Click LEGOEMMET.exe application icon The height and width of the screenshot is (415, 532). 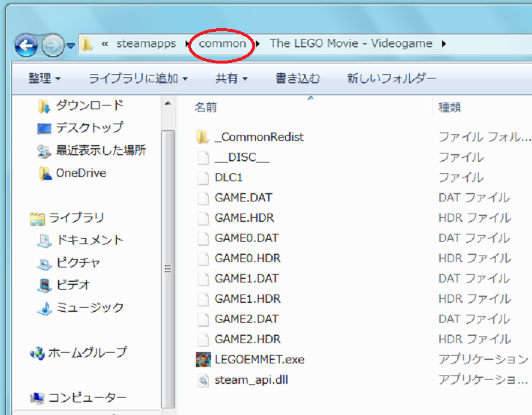point(203,360)
